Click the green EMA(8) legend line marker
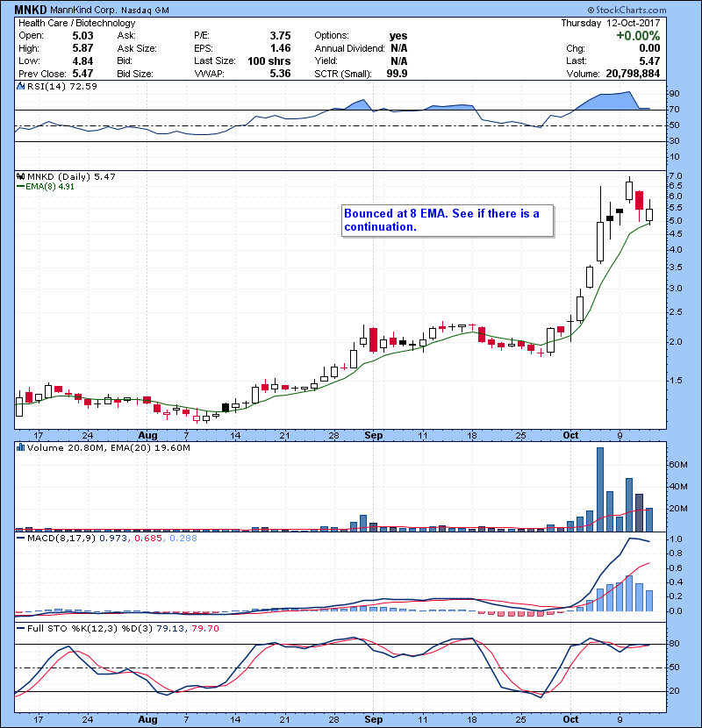The image size is (702, 728). point(20,187)
